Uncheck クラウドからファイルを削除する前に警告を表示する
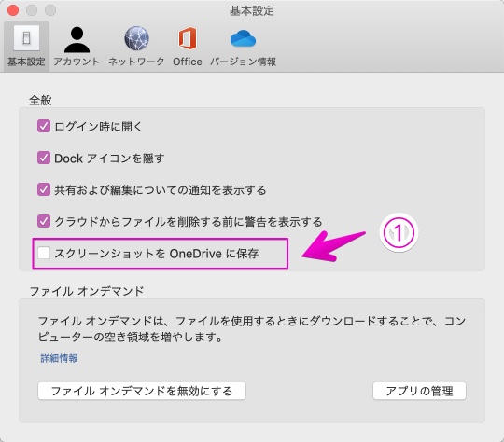 [43, 221]
